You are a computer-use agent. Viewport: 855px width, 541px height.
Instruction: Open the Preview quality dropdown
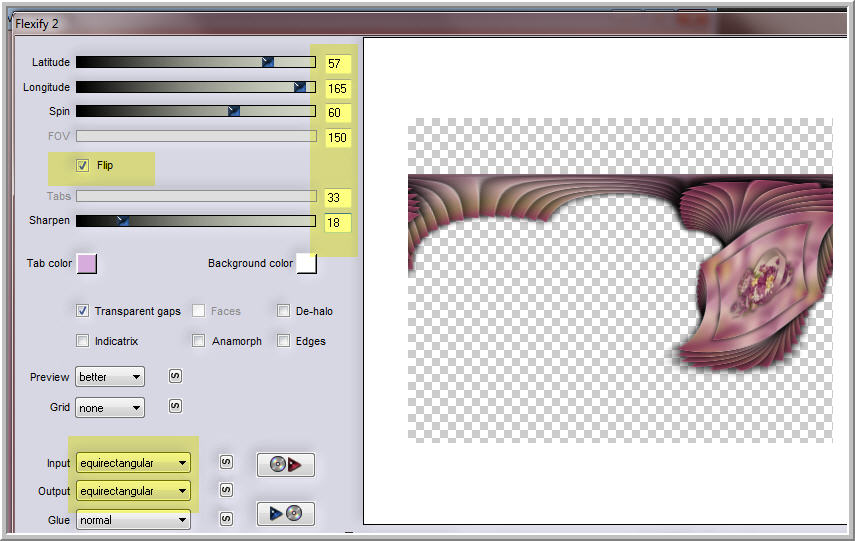pos(110,376)
